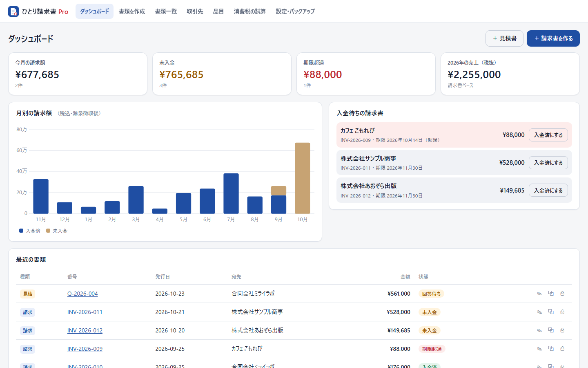Image resolution: width=588 pixels, height=368 pixels.
Task: Click the last action icon in row INV-2026-011
Action: pyautogui.click(x=562, y=312)
